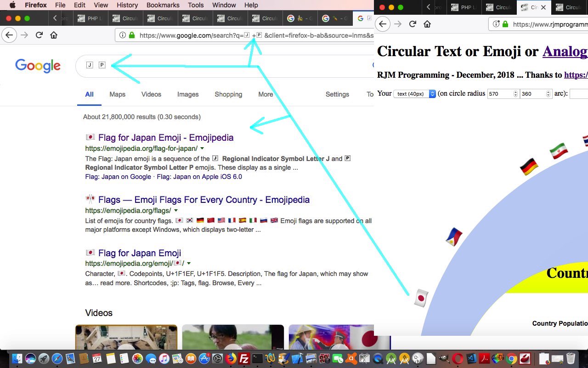The image size is (588, 368).
Task: Open App Store icon in dock
Action: 204,358
